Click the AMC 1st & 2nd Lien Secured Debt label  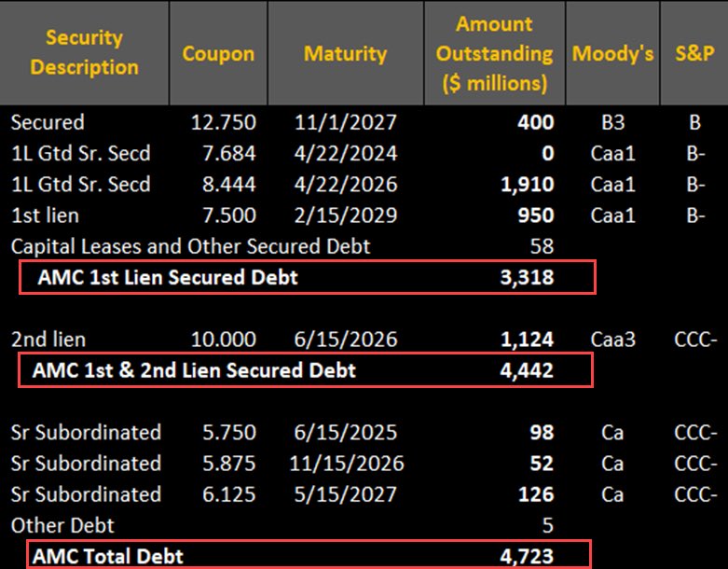tap(194, 370)
